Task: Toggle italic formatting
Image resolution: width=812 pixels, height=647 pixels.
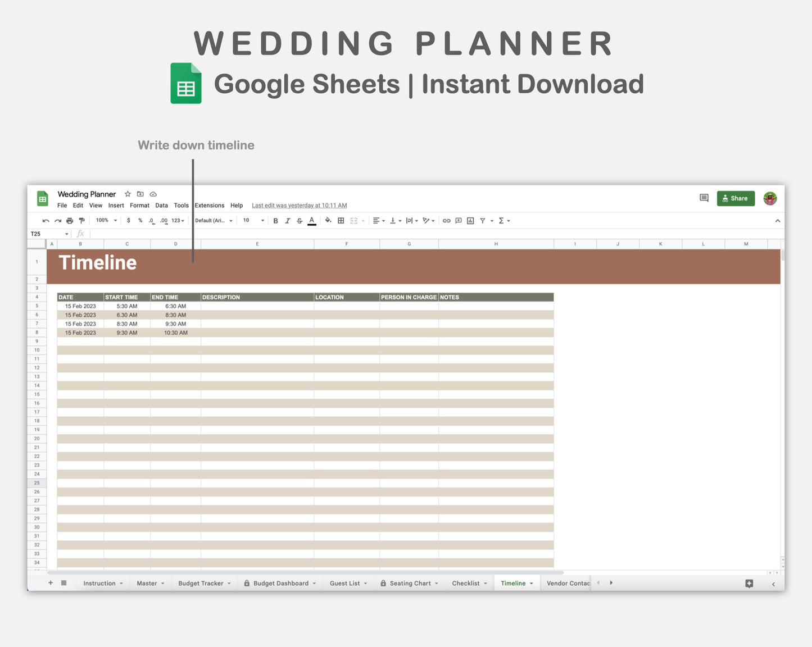Action: [288, 220]
